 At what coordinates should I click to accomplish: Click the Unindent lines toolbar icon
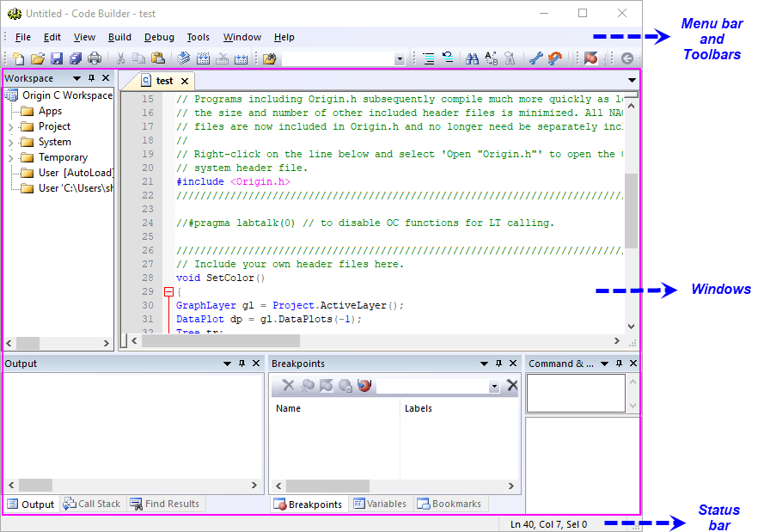tap(448, 58)
